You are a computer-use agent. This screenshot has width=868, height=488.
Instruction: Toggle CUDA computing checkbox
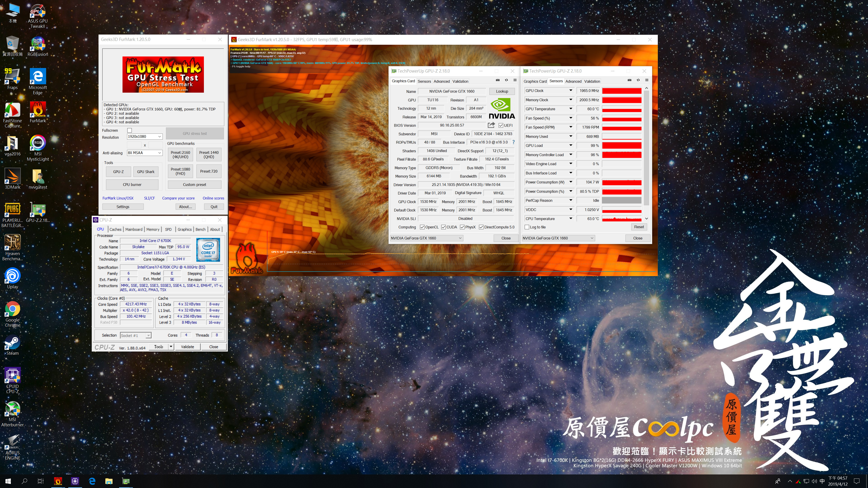point(443,227)
